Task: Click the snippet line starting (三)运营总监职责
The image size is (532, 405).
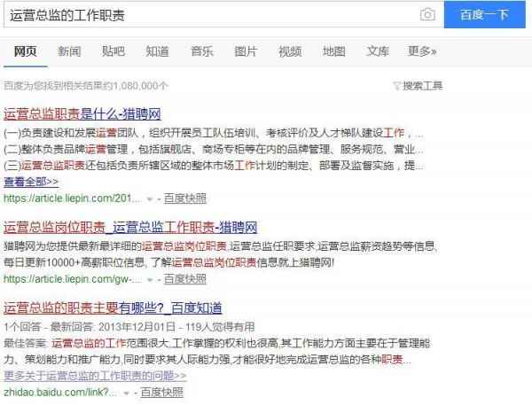Action: click(214, 166)
